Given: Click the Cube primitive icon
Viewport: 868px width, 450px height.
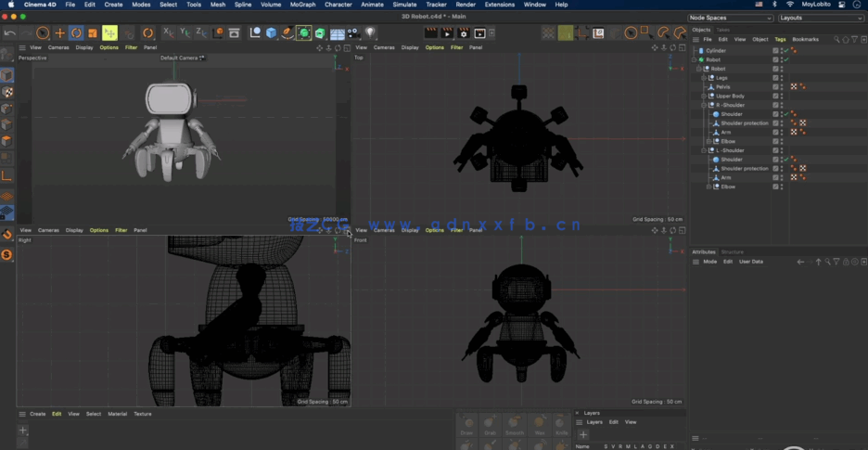Looking at the screenshot, I should [x=272, y=33].
